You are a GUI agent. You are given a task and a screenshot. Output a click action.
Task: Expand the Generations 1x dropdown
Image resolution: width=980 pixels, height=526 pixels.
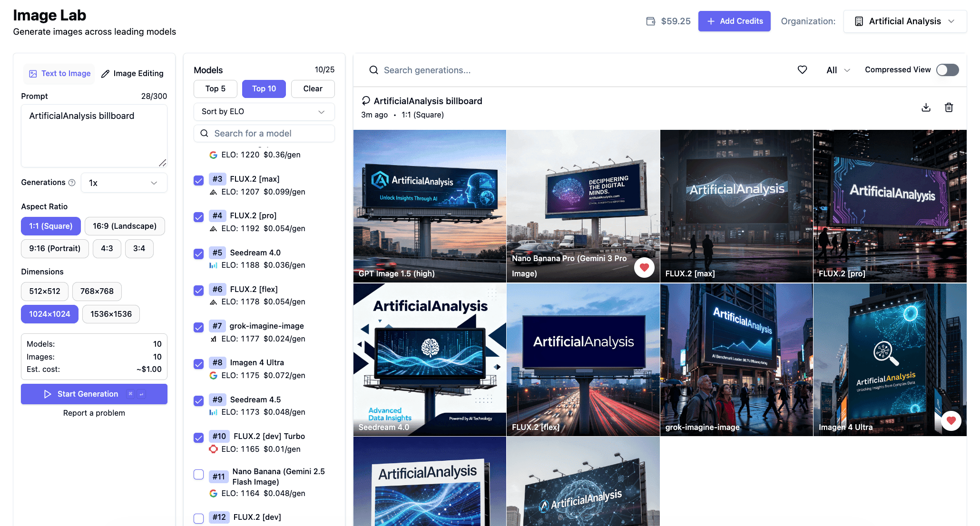124,183
